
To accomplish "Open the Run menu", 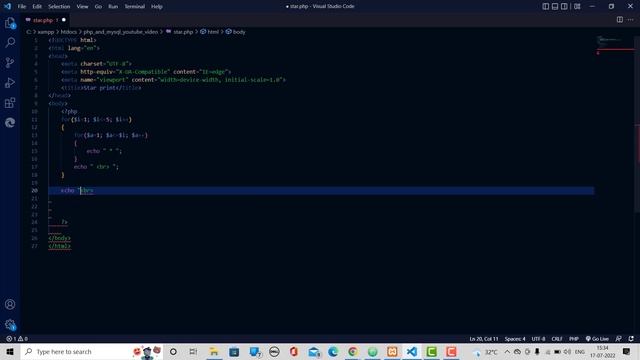I will pyautogui.click(x=113, y=7).
